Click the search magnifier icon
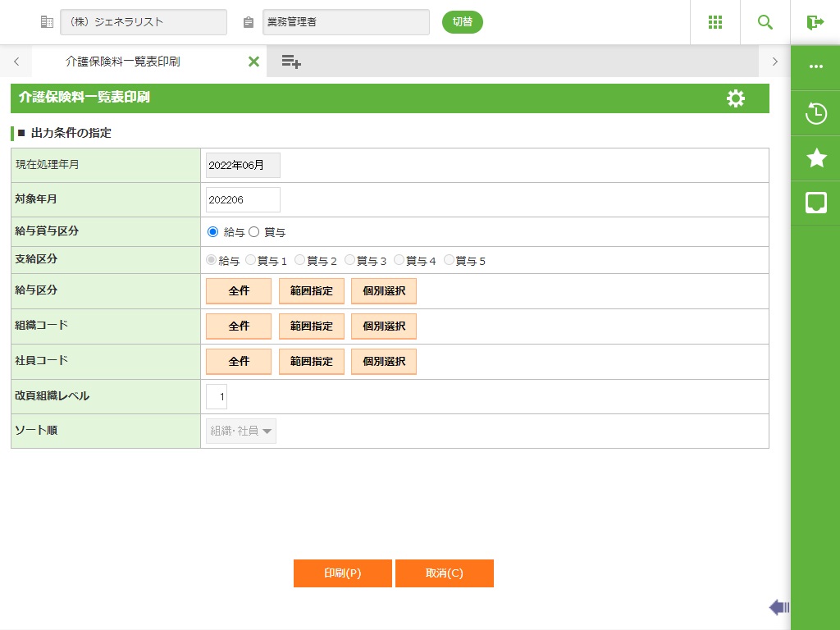Viewport: 840px width, 630px height. (x=765, y=22)
